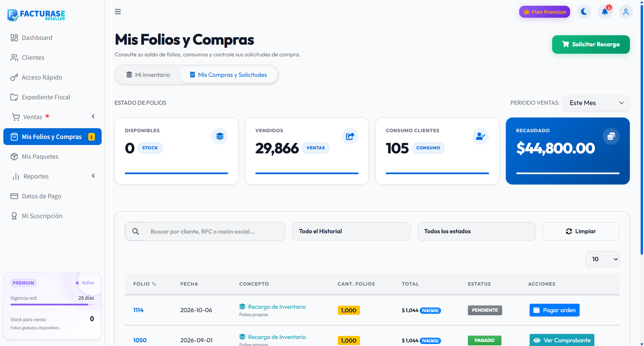This screenshot has height=346, width=644.
Task: Click the Vendidos share icon
Action: [x=350, y=136]
